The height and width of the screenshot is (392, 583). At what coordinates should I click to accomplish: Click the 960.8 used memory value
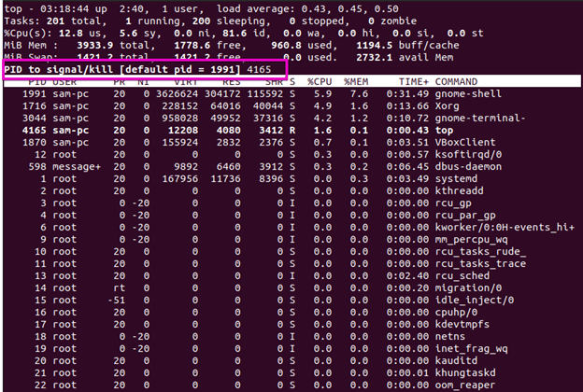pos(286,46)
